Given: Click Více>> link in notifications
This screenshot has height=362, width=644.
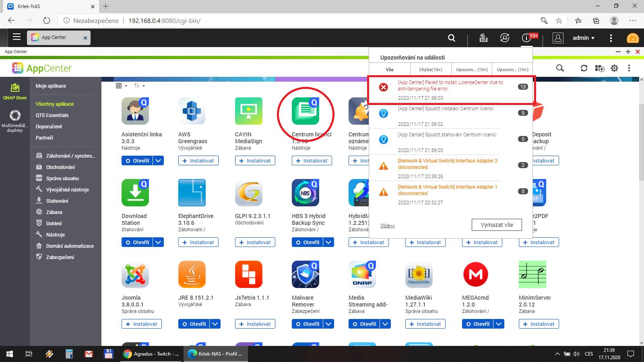Looking at the screenshot, I should pyautogui.click(x=387, y=226).
